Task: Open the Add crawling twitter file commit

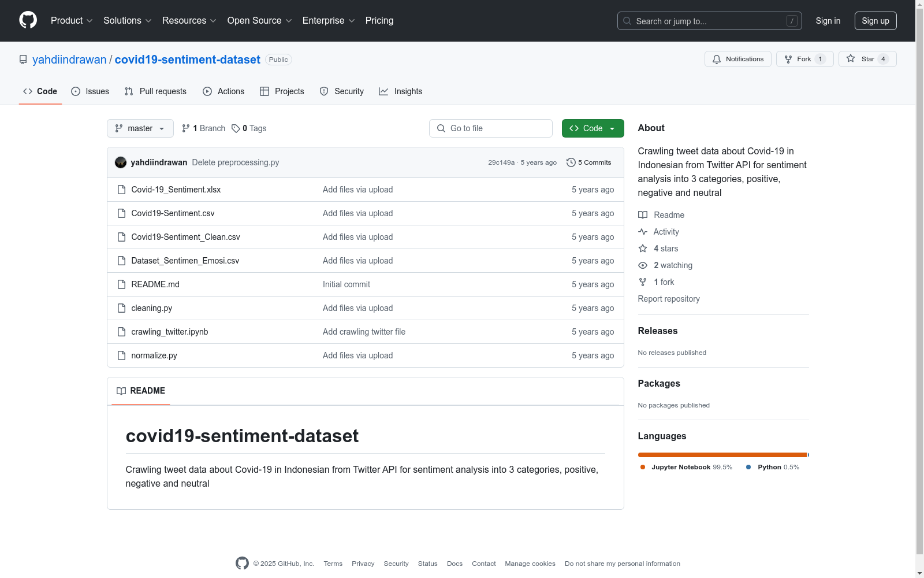Action: click(364, 332)
